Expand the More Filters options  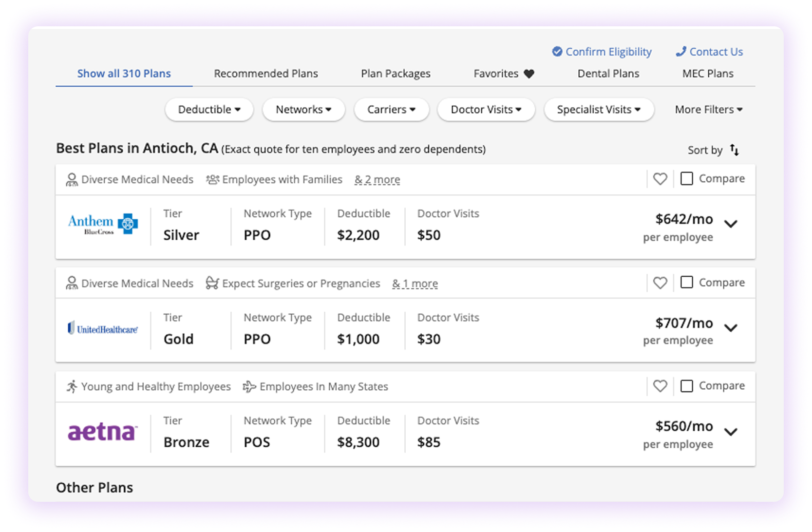click(x=708, y=110)
